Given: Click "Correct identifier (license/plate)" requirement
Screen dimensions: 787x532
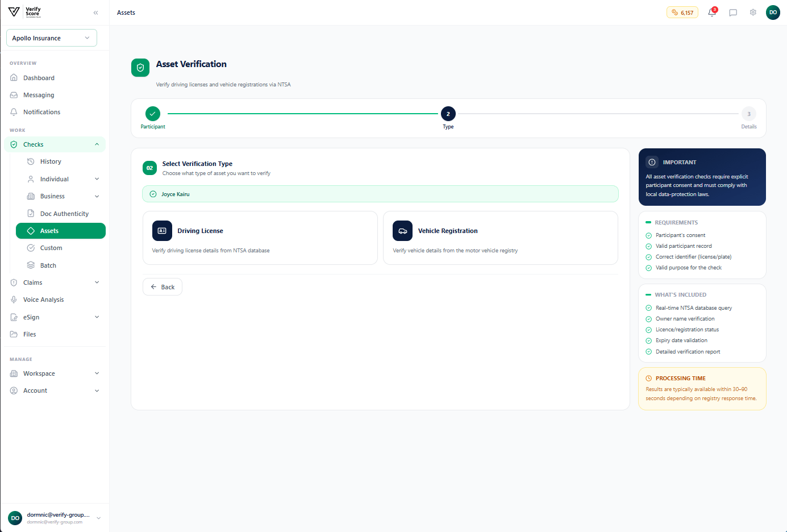Looking at the screenshot, I should point(693,257).
